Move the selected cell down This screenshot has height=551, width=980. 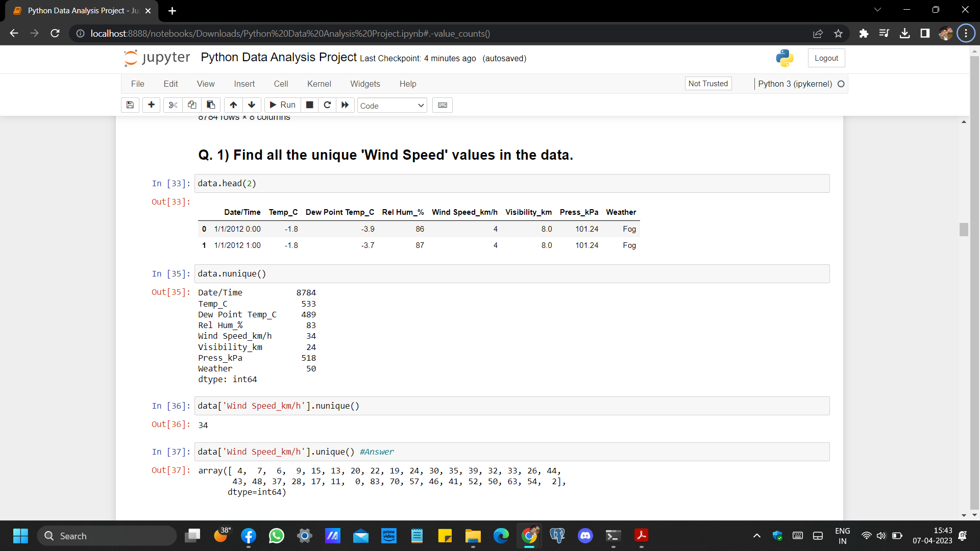tap(252, 105)
